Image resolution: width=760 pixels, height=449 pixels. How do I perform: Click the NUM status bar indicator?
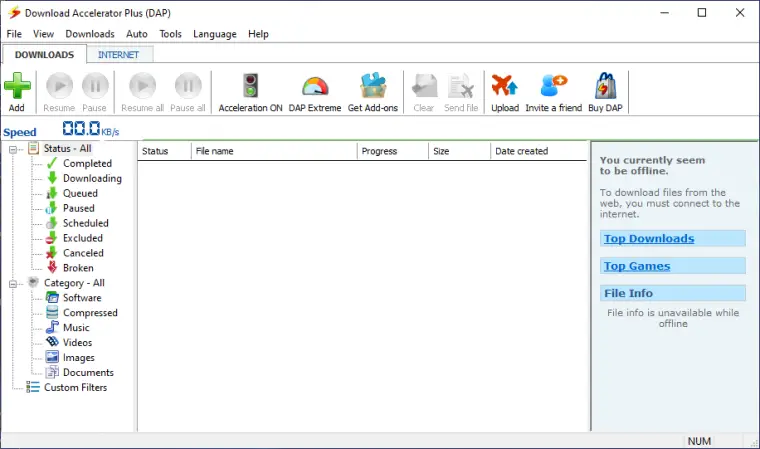699,441
